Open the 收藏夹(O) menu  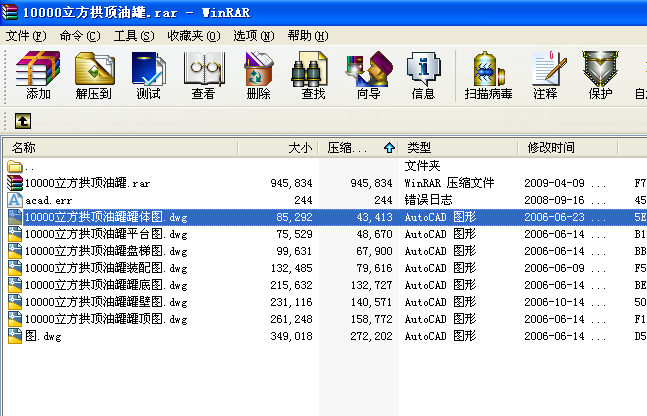point(194,36)
